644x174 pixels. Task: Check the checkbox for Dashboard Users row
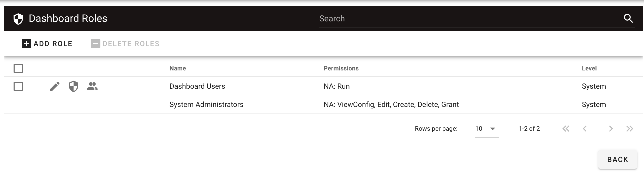(19, 86)
